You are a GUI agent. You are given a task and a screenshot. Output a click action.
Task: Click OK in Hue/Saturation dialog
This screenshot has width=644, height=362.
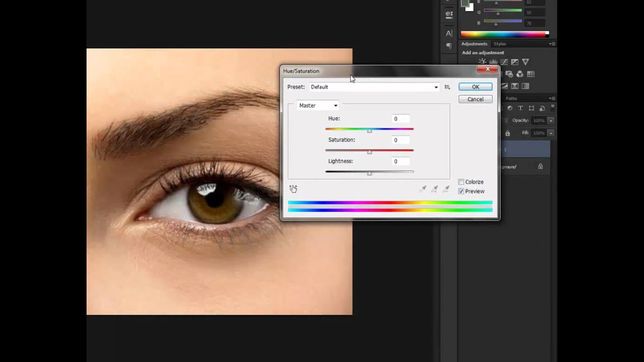pos(475,87)
